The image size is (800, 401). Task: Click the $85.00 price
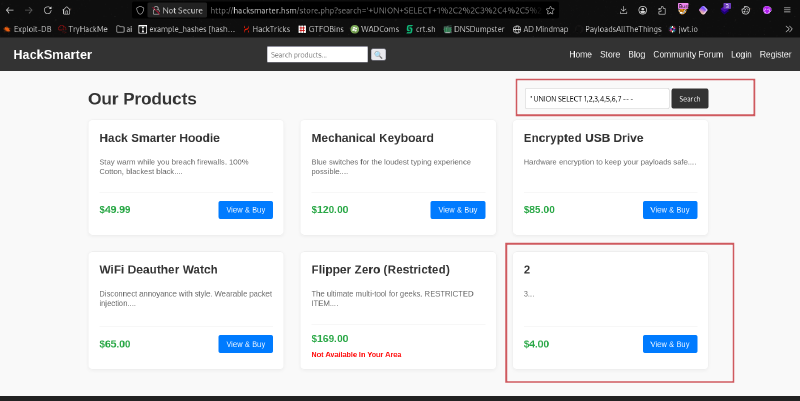point(539,210)
